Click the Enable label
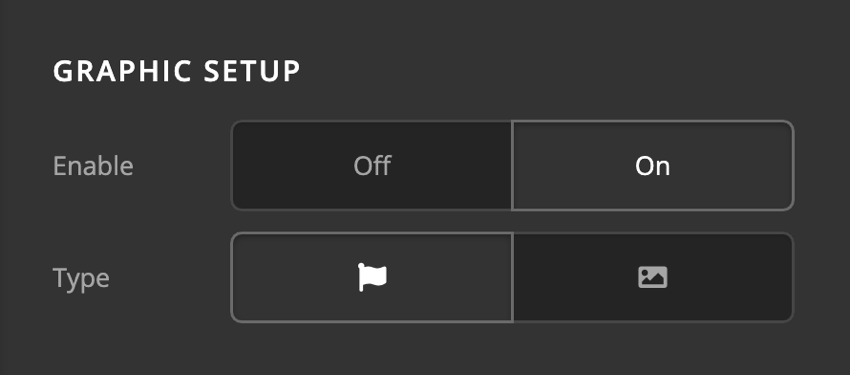 pos(93,166)
